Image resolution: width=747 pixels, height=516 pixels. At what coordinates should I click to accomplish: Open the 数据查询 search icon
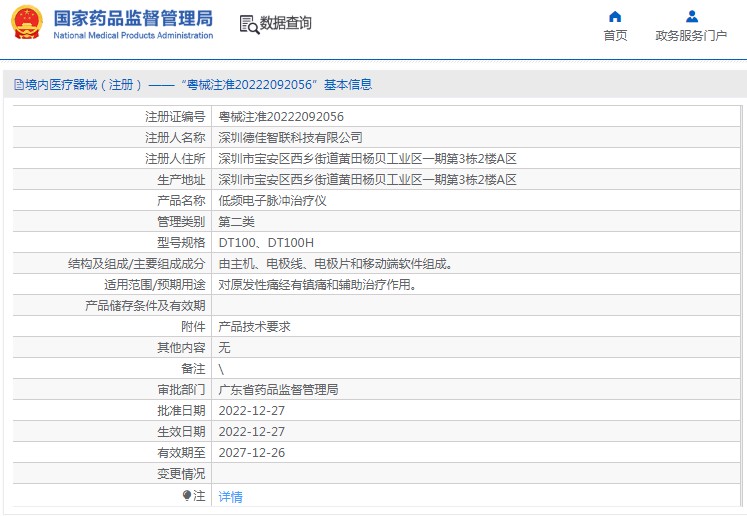click(249, 24)
